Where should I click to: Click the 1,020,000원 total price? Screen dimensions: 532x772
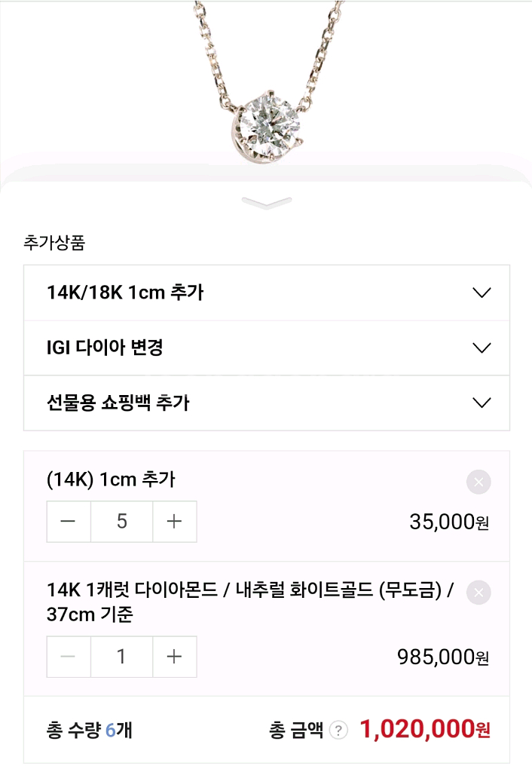[x=425, y=729]
